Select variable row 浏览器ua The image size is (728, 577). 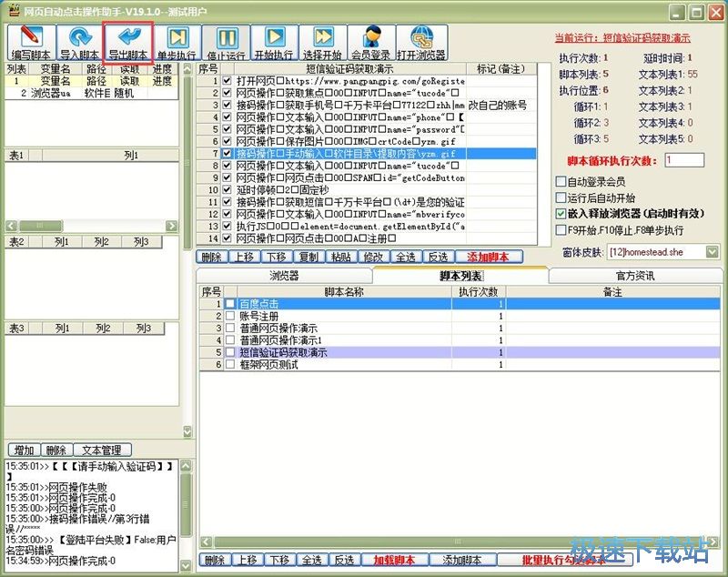(x=92, y=93)
